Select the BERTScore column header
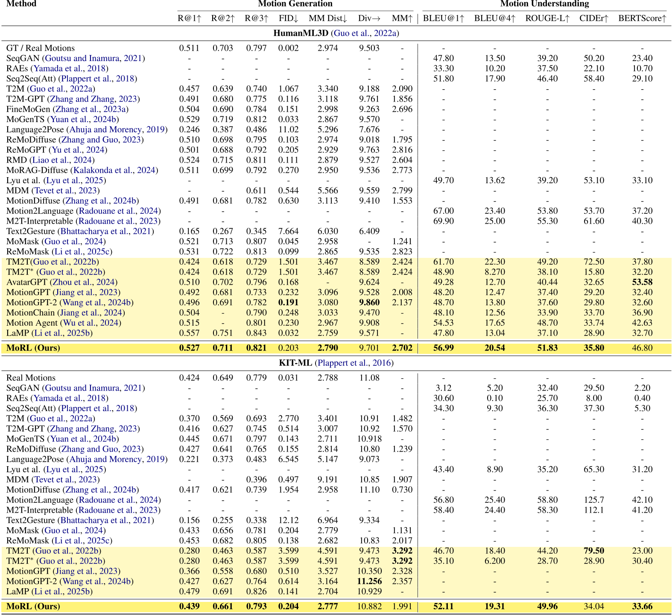 point(642,18)
